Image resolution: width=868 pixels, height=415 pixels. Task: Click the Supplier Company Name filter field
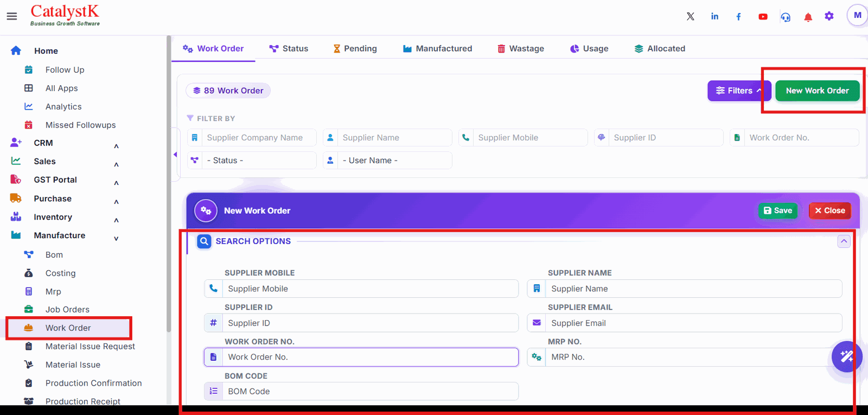(252, 138)
